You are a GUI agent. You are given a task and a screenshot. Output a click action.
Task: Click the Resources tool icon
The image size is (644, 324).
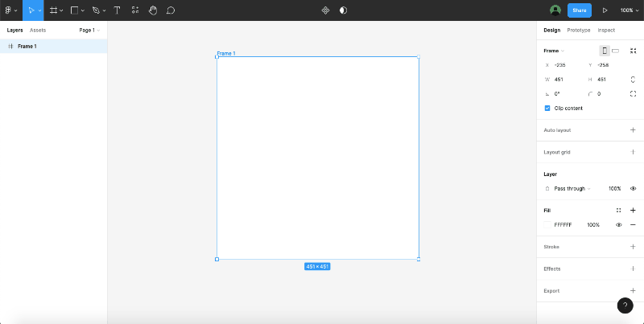(x=134, y=10)
